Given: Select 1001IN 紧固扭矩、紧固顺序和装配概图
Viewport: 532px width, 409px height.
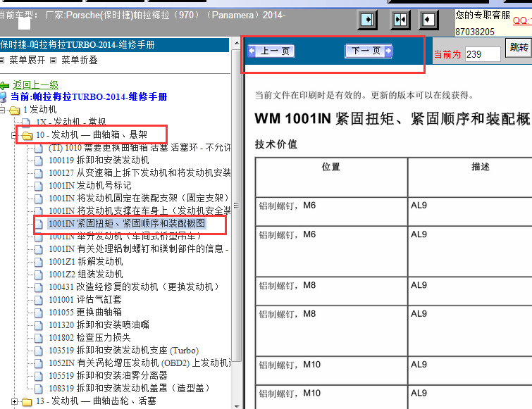Looking at the screenshot, I should tap(127, 223).
